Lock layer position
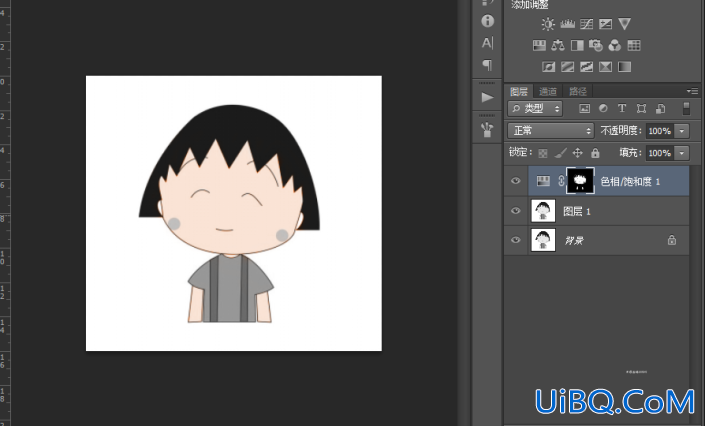This screenshot has height=426, width=705. click(x=578, y=153)
